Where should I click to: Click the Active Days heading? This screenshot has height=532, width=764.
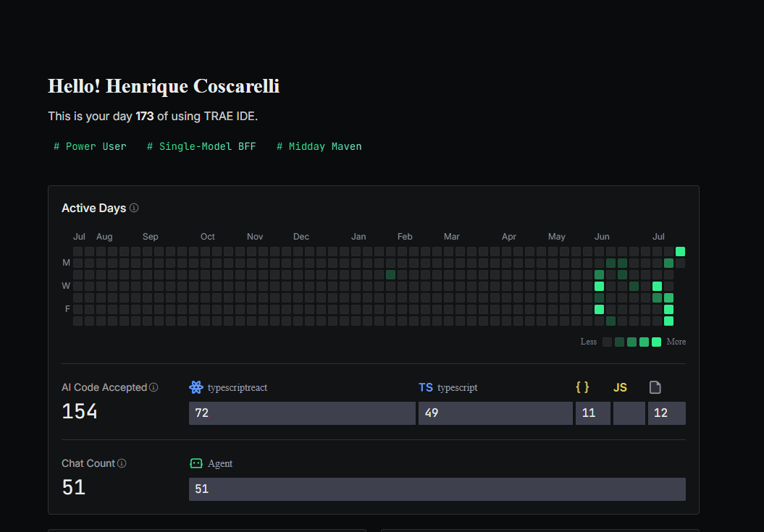[94, 208]
